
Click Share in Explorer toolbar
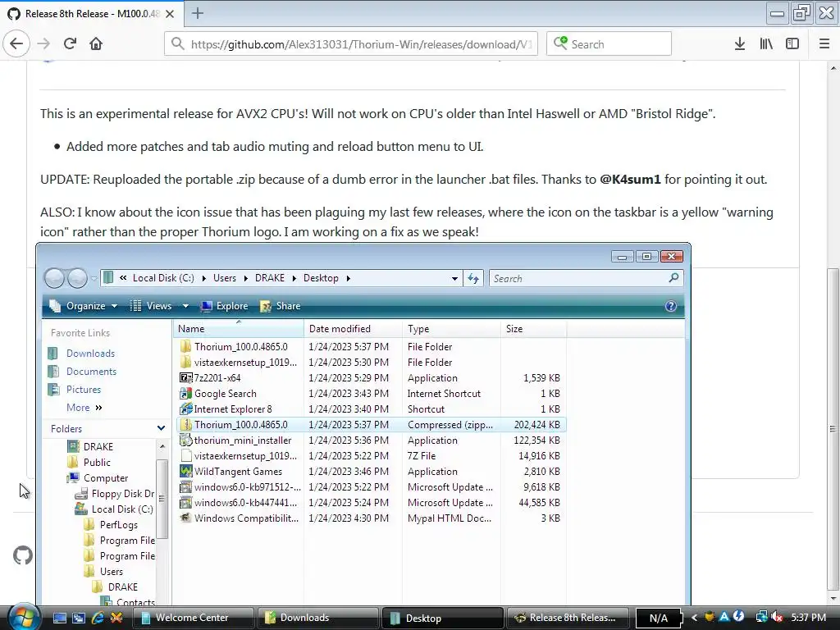[281, 306]
